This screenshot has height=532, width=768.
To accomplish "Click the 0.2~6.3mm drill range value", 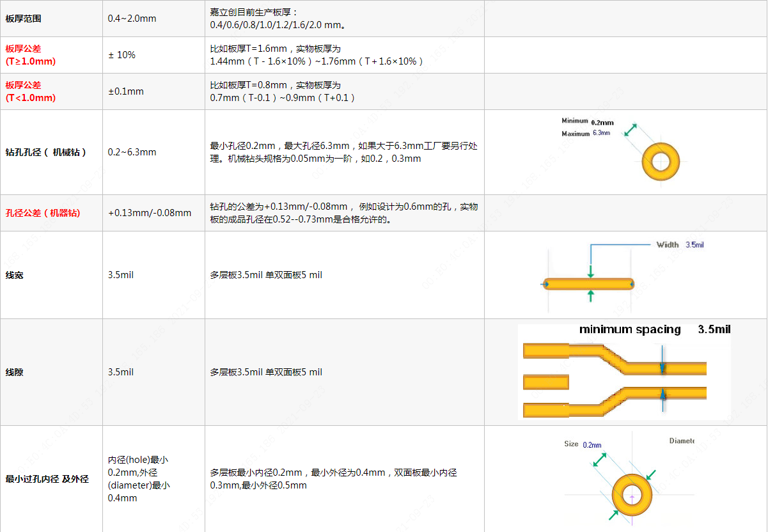I will (132, 152).
